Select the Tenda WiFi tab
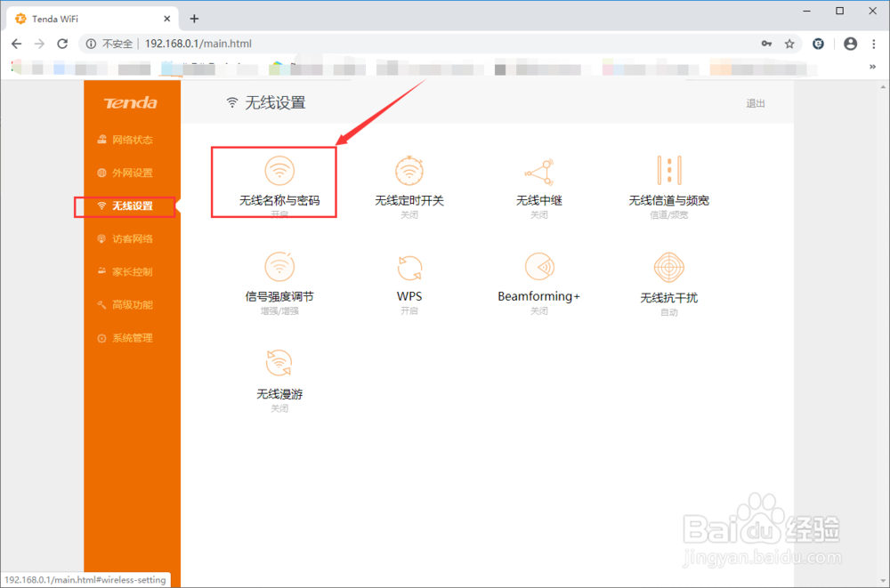890x588 pixels. [93, 19]
